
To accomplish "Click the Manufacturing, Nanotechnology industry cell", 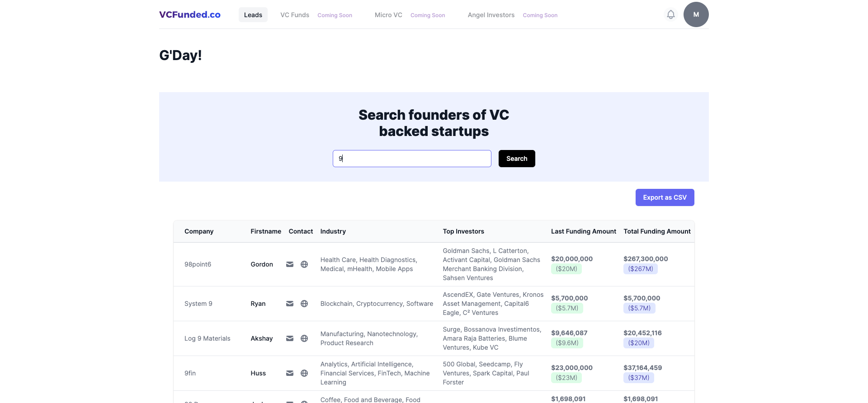I will click(369, 338).
